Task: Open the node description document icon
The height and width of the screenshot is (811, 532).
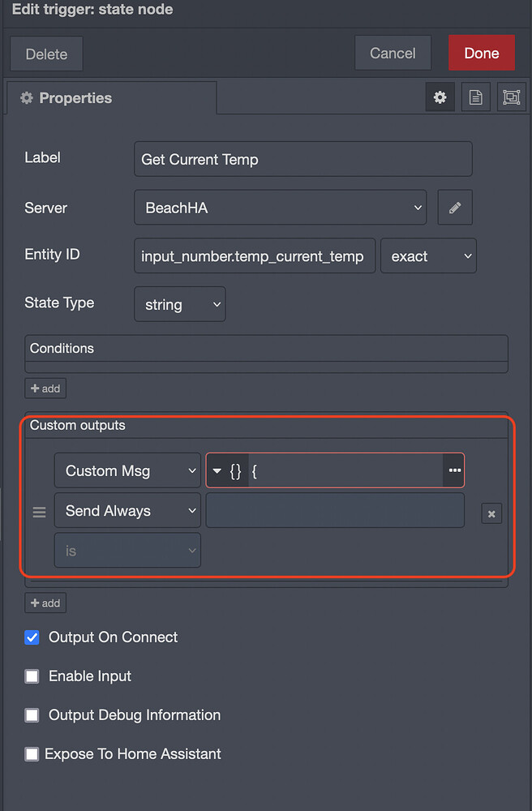Action: (475, 97)
